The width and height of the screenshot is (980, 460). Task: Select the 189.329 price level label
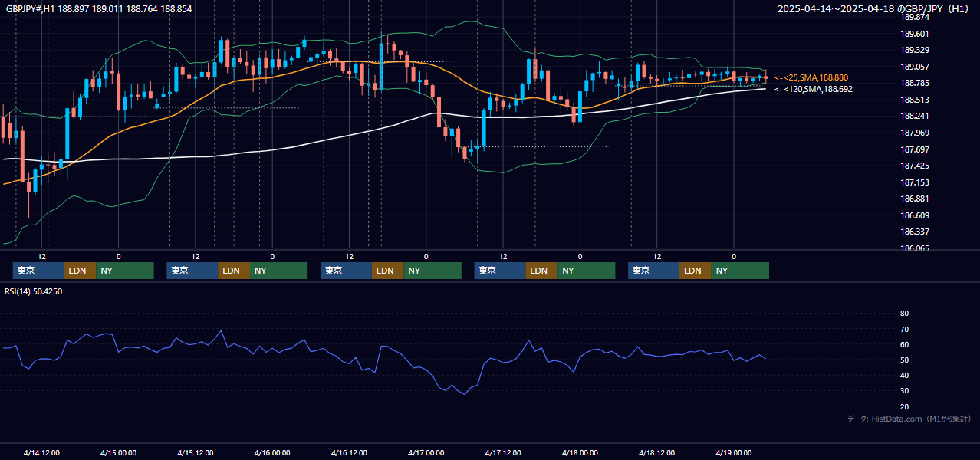tap(914, 50)
